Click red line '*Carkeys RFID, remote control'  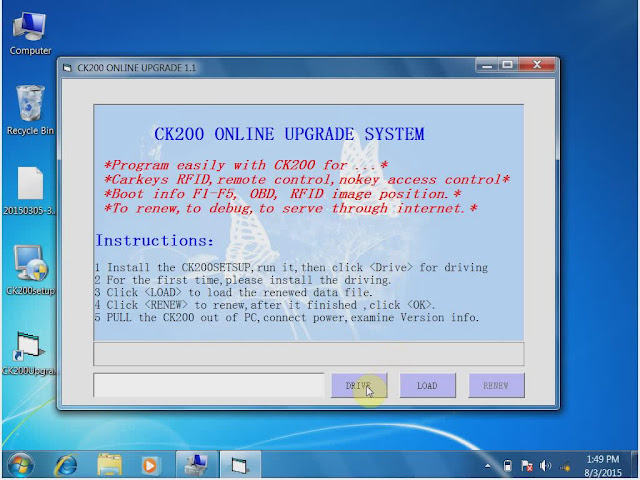click(307, 180)
